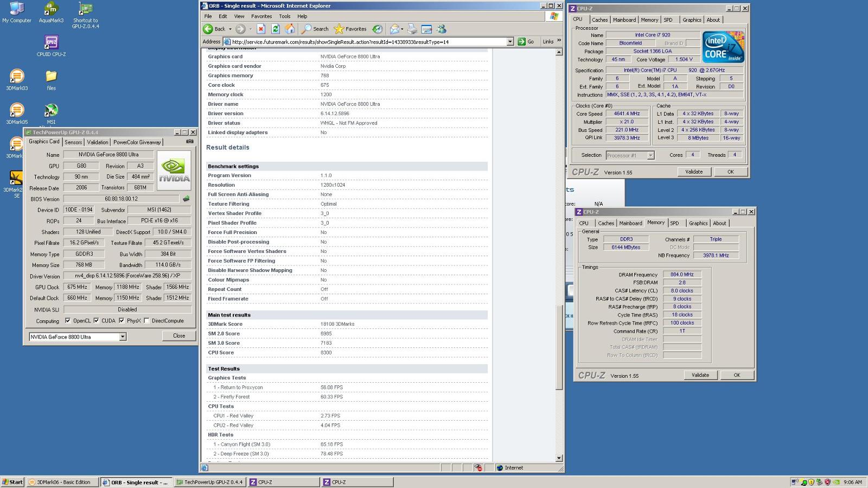Screen dimensions: 868x488
Task: Open the CPUID CPU-Z desktop shortcut
Action: coord(51,46)
